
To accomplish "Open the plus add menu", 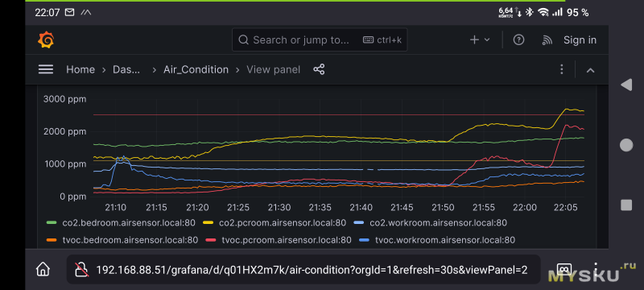I will tap(480, 39).
